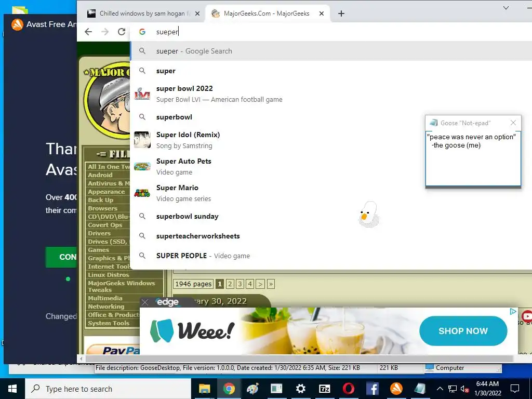Click the taskbar 'Type here to search' box
The width and height of the screenshot is (532, 399).
(108, 389)
